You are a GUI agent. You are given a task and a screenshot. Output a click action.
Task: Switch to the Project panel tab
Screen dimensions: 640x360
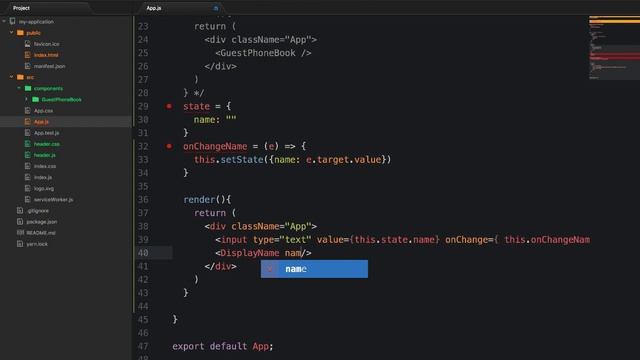[x=21, y=8]
